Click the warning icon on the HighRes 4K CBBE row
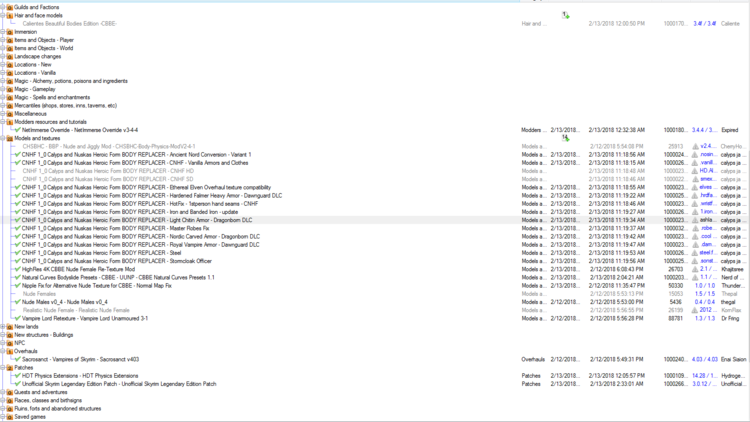Screen dimensions: 750x422 coord(695,269)
